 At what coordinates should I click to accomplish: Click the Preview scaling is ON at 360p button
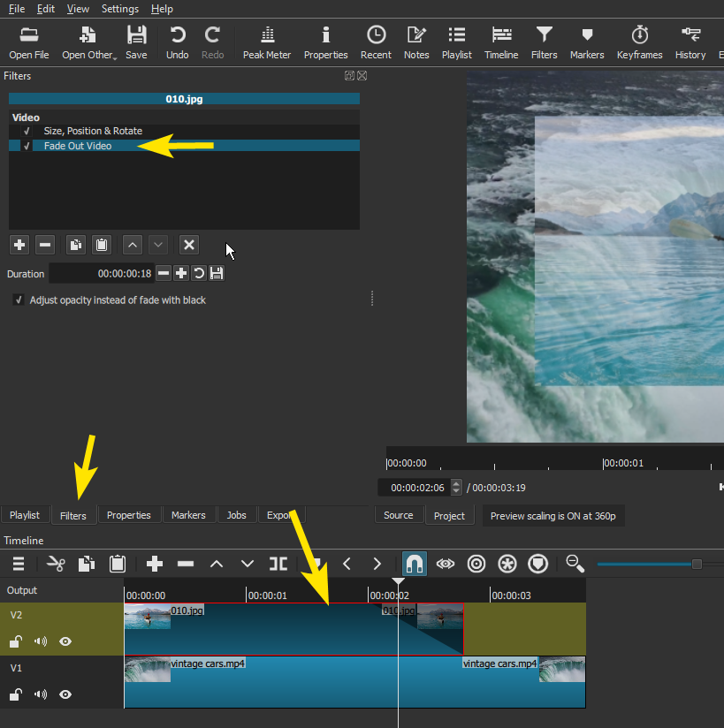(x=553, y=516)
